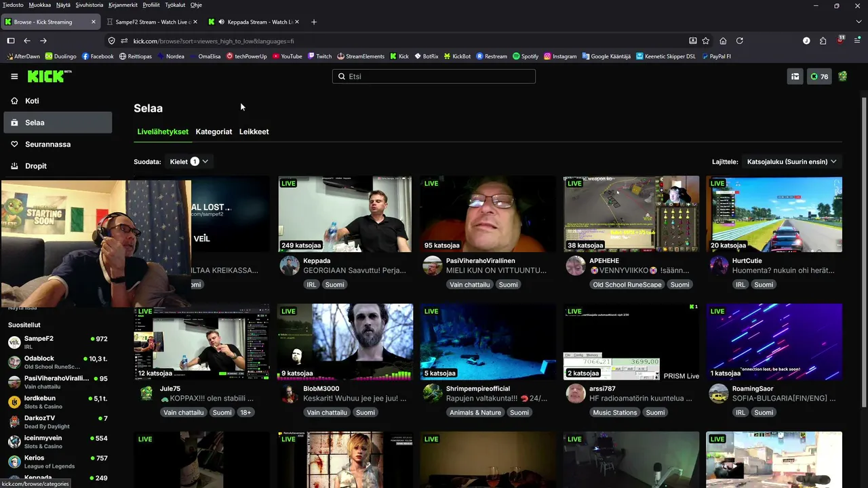Screen dimensions: 868x488
Task: Open a new browser tab
Action: pyautogui.click(x=313, y=22)
